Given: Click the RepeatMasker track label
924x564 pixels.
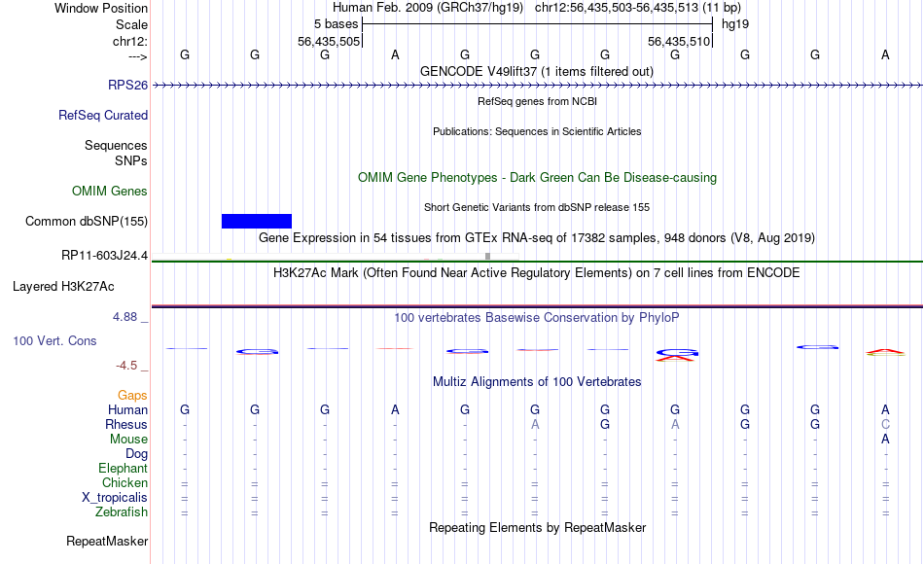Looking at the screenshot, I should coord(107,541).
